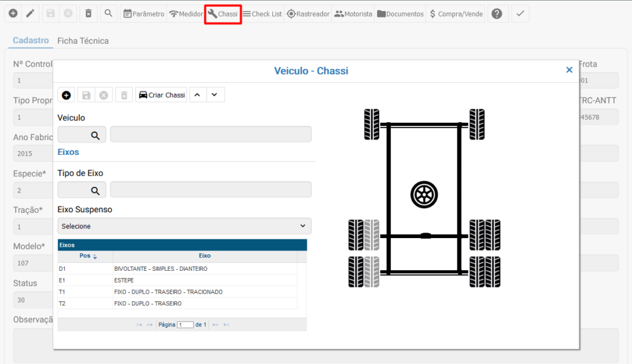
Task: Open the Motorista toolbar button
Action: click(354, 14)
